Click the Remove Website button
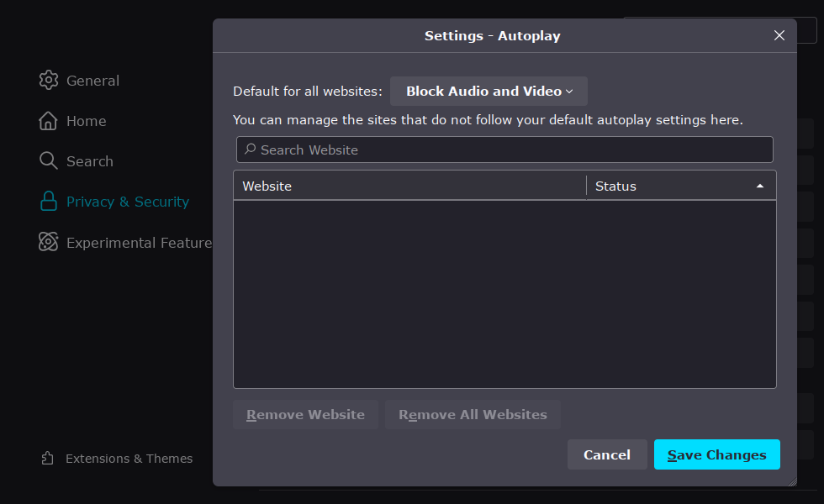The width and height of the screenshot is (824, 504). pos(305,415)
